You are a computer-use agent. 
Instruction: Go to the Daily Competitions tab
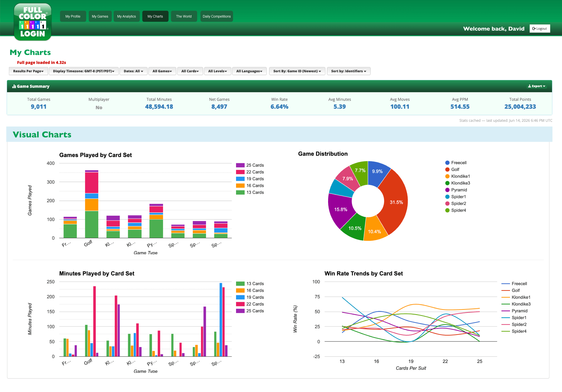pyautogui.click(x=217, y=16)
